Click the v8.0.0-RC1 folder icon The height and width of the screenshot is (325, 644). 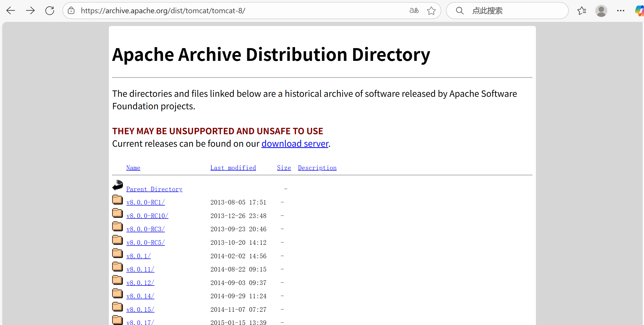118,200
